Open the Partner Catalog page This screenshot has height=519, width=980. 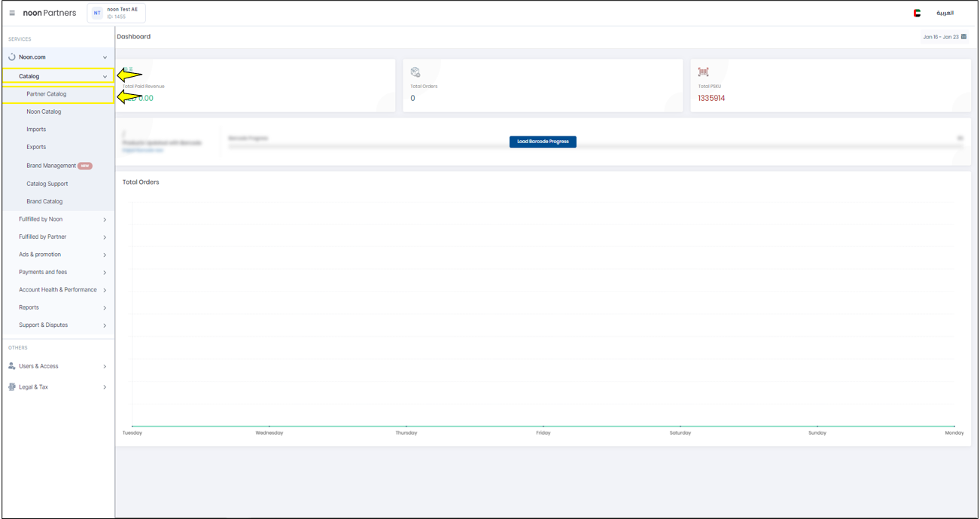pos(47,94)
